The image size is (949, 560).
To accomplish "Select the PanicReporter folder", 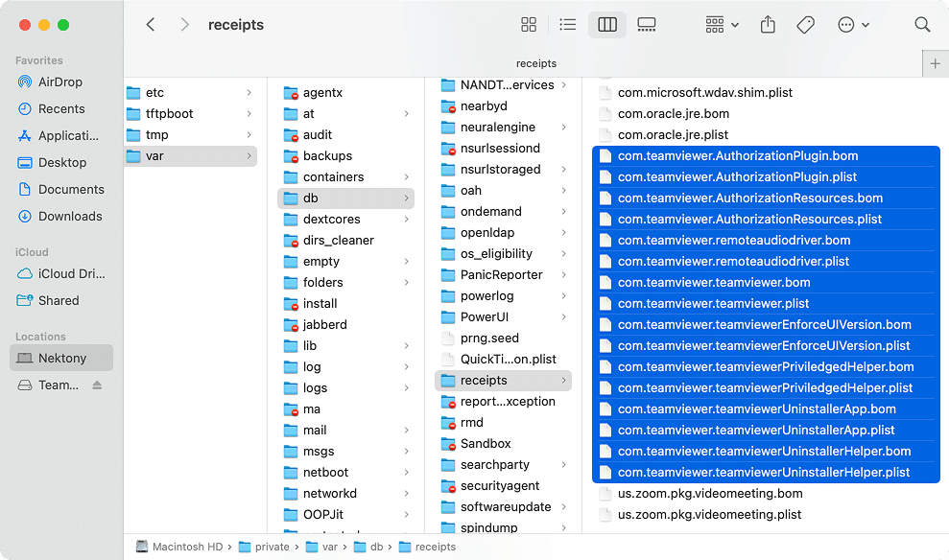I will (x=503, y=274).
